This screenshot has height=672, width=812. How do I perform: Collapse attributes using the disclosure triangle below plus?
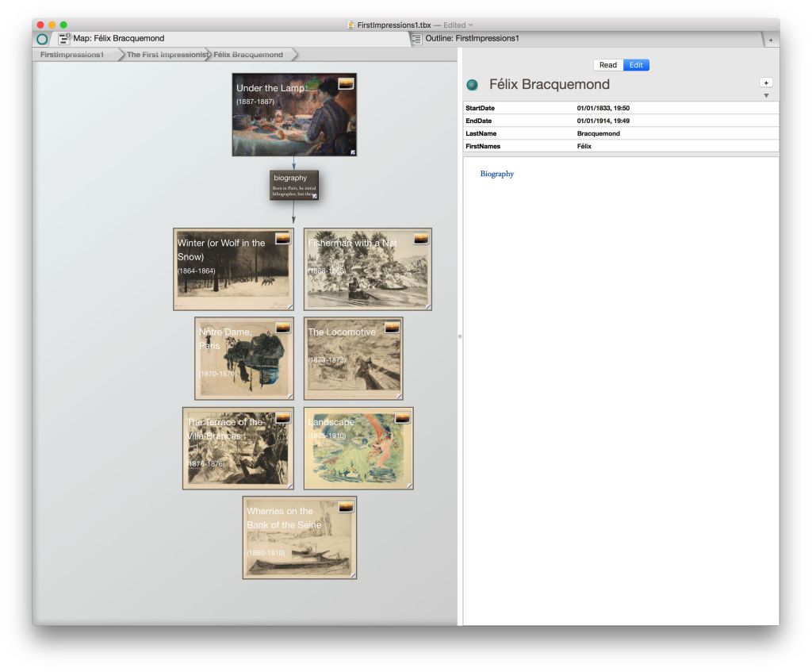pyautogui.click(x=766, y=96)
